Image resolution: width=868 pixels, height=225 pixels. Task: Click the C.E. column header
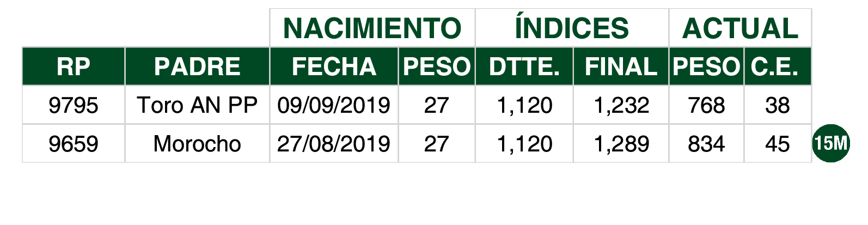point(778,66)
